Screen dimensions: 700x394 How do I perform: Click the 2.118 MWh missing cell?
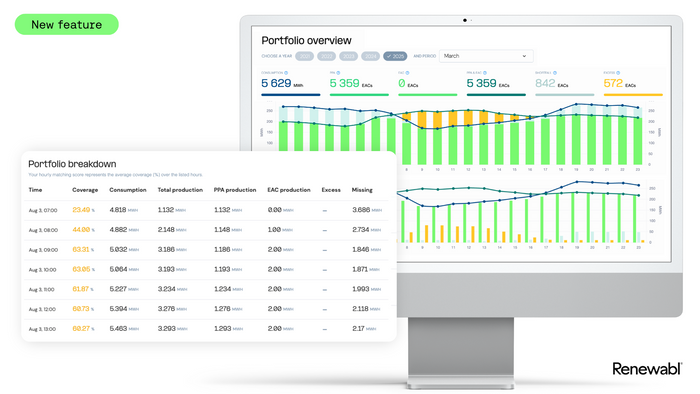click(366, 309)
